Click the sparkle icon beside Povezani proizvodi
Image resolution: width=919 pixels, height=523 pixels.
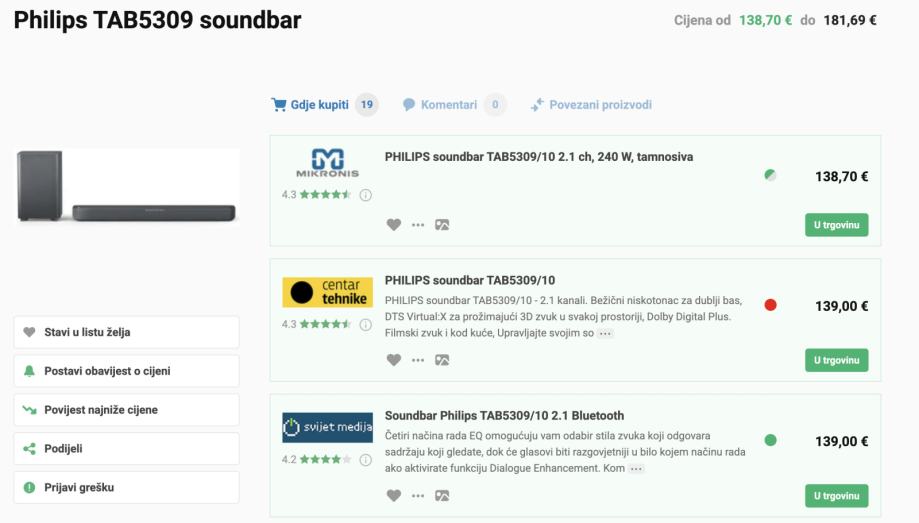point(537,105)
